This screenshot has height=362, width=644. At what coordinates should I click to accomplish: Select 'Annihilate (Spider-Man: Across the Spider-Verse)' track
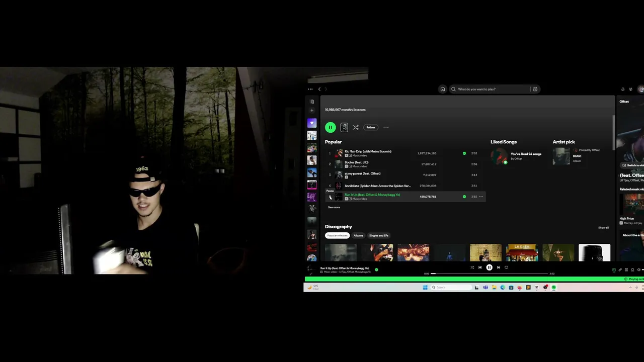click(377, 186)
